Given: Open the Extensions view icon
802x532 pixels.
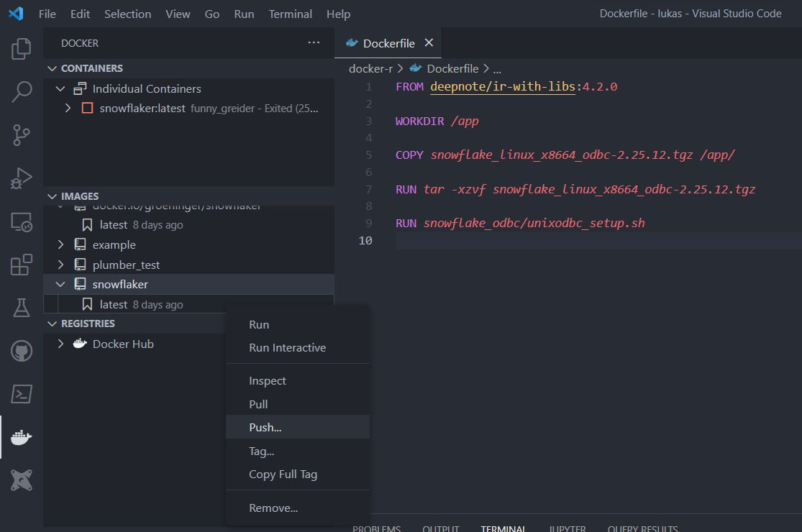Looking at the screenshot, I should click(x=21, y=265).
